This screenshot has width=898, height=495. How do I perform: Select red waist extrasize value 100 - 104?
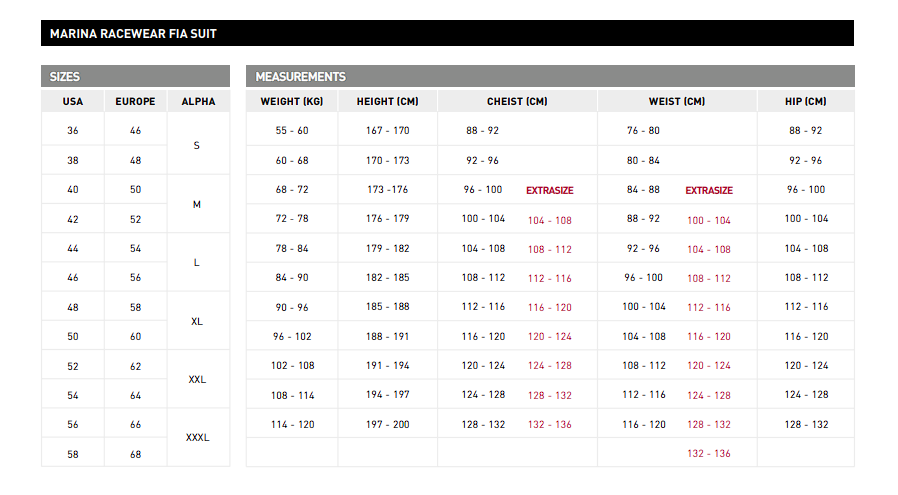(x=709, y=221)
